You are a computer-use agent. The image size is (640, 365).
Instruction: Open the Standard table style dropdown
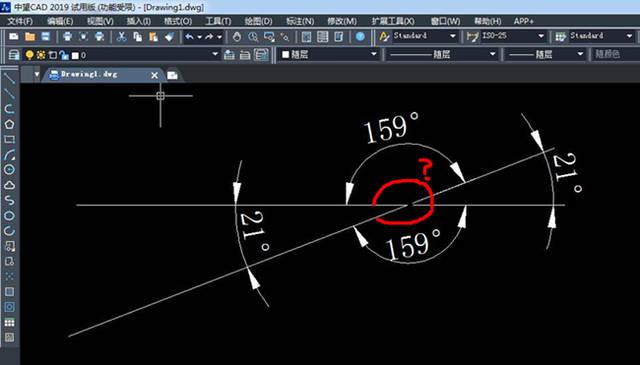(x=629, y=36)
